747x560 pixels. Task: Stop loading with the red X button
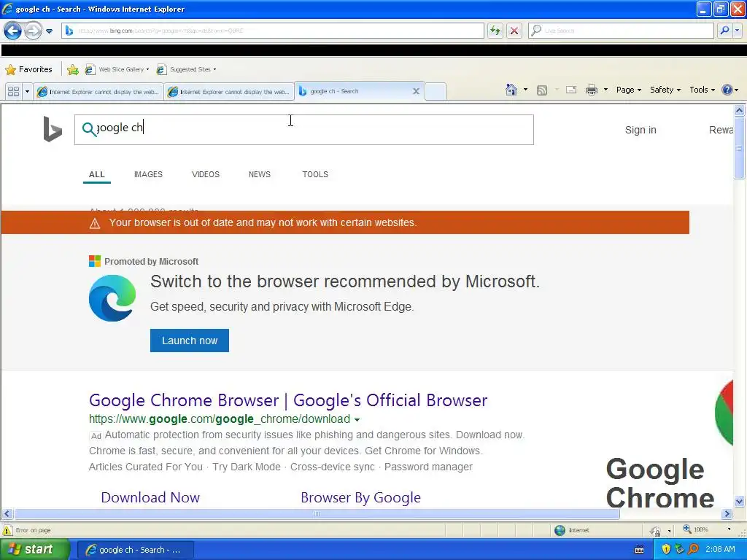click(x=514, y=31)
